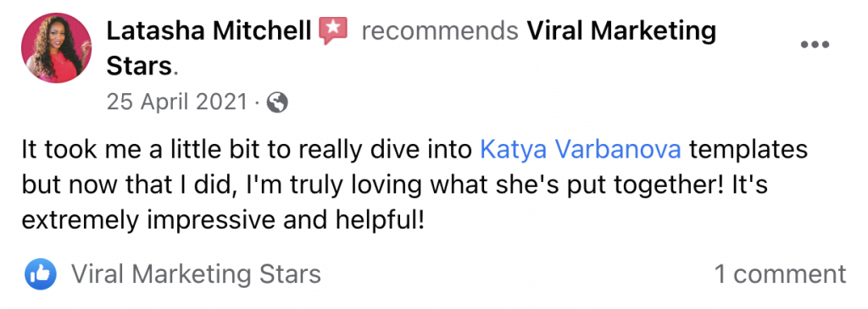This screenshot has height=309, width=868.
Task: Click the red recommendation star badge
Action: pos(333,31)
